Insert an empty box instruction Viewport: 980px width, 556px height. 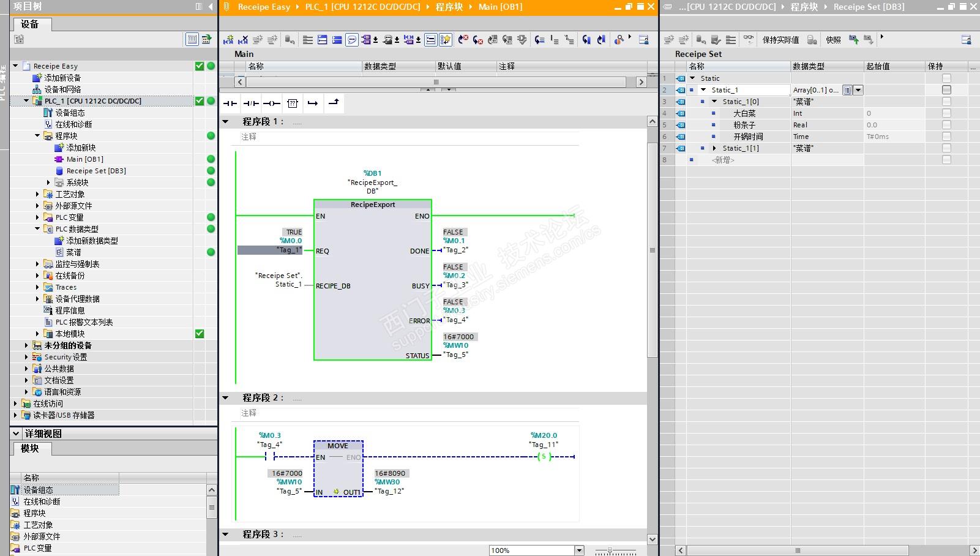click(x=293, y=103)
